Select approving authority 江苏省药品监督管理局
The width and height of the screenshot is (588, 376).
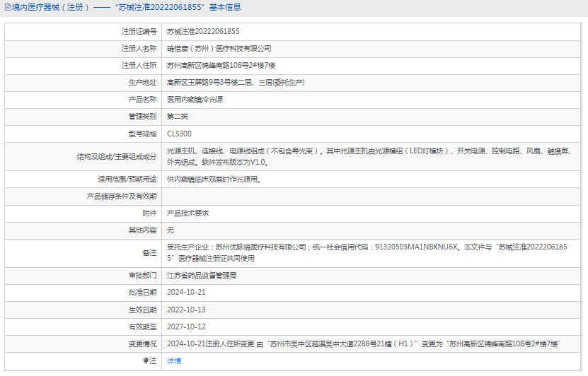click(x=202, y=275)
